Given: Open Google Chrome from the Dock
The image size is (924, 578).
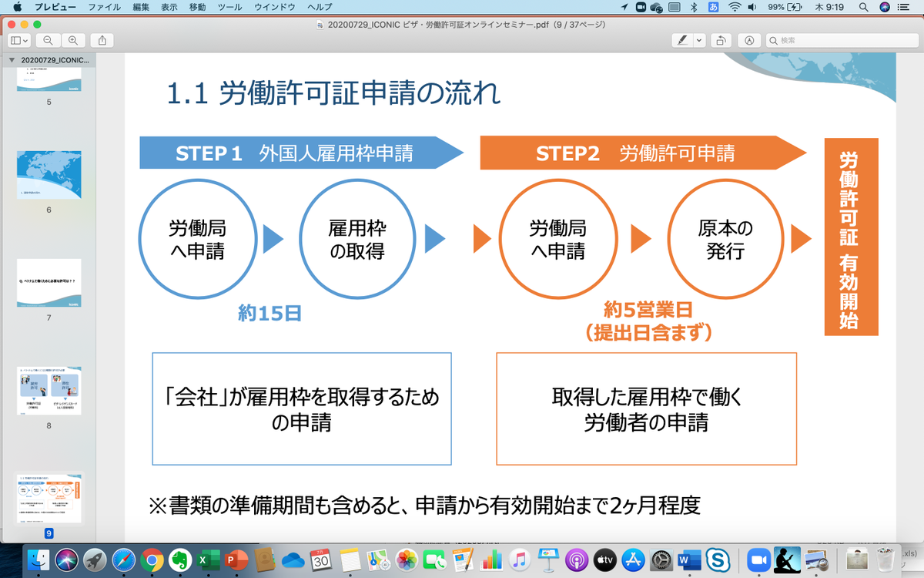Looking at the screenshot, I should click(152, 560).
